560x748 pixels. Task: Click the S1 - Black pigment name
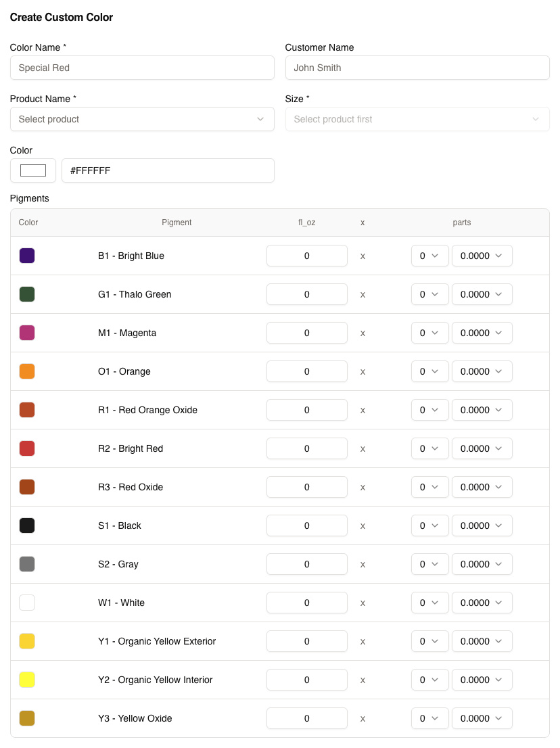tap(120, 525)
